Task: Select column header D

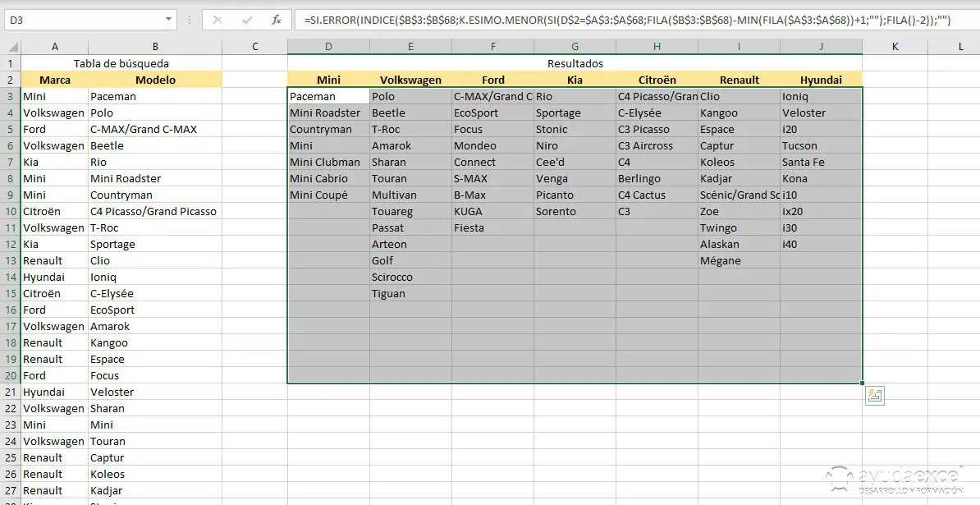Action: pos(328,47)
